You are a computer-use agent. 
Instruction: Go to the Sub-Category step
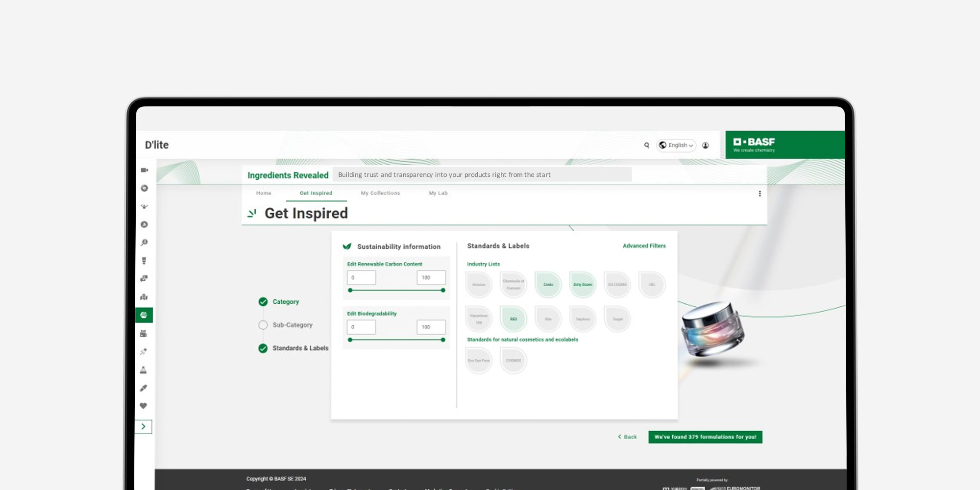pos(286,325)
